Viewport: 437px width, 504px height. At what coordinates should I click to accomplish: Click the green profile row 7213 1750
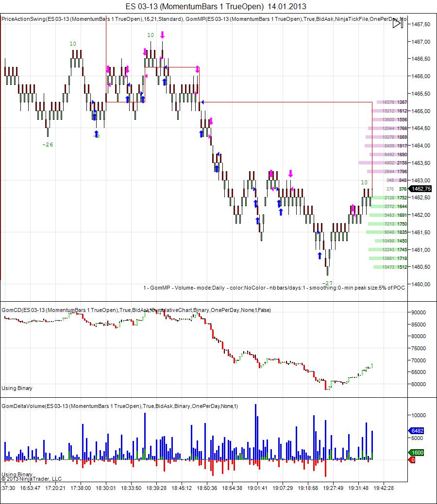(387, 224)
